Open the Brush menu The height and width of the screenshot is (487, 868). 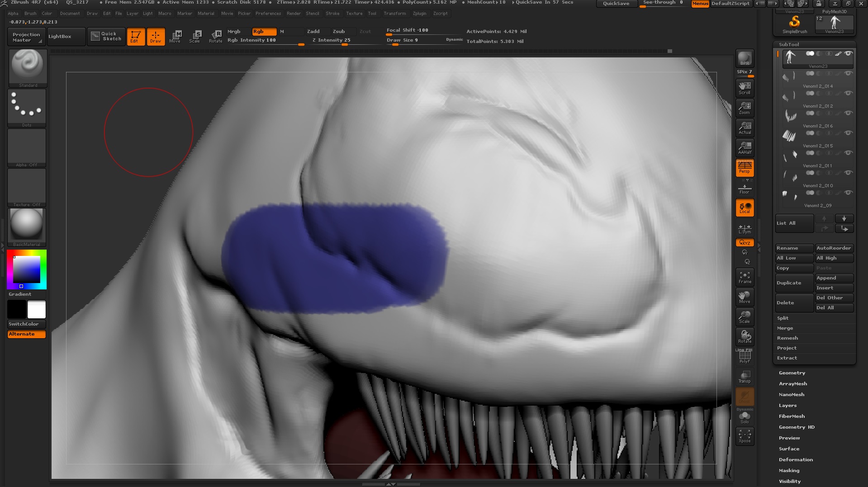coord(30,14)
